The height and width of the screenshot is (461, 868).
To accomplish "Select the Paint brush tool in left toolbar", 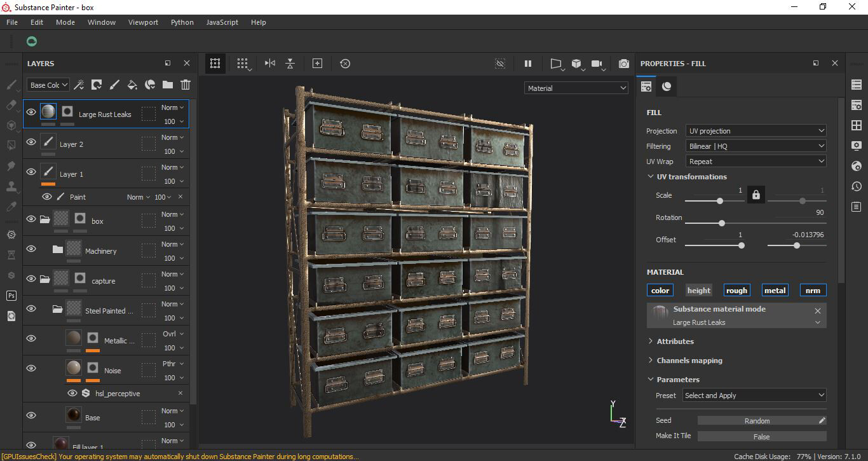I will [11, 85].
